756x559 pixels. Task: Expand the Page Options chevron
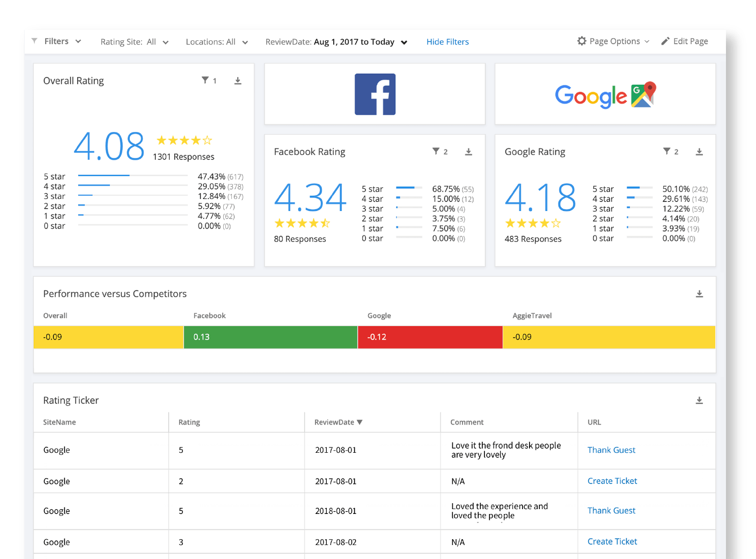point(647,41)
